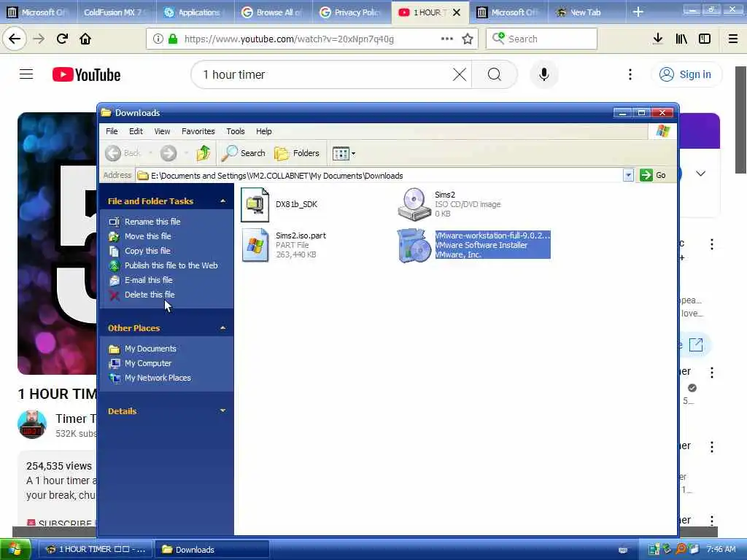Collapse the Other Places panel
Viewport: 747px width, 560px height.
point(222,328)
